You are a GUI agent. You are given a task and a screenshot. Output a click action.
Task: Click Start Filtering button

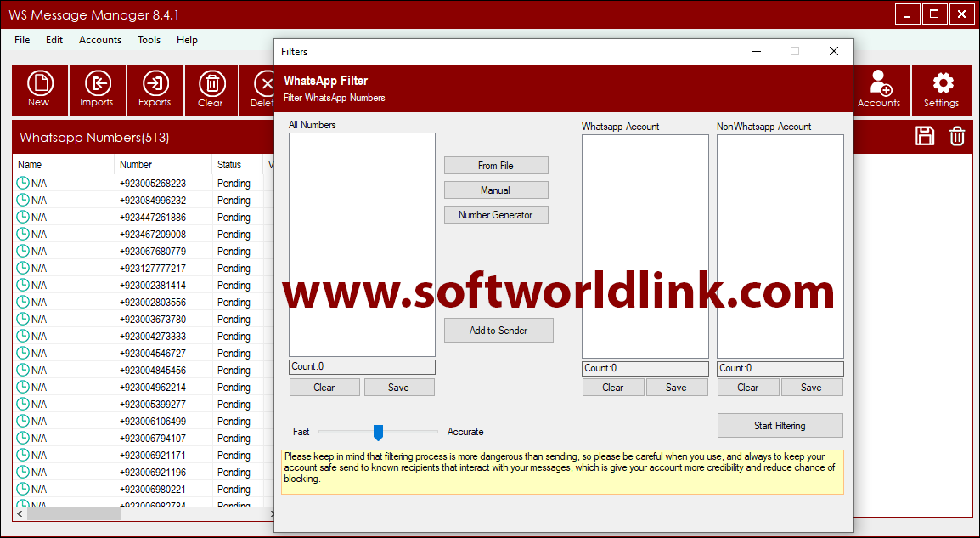(x=780, y=426)
